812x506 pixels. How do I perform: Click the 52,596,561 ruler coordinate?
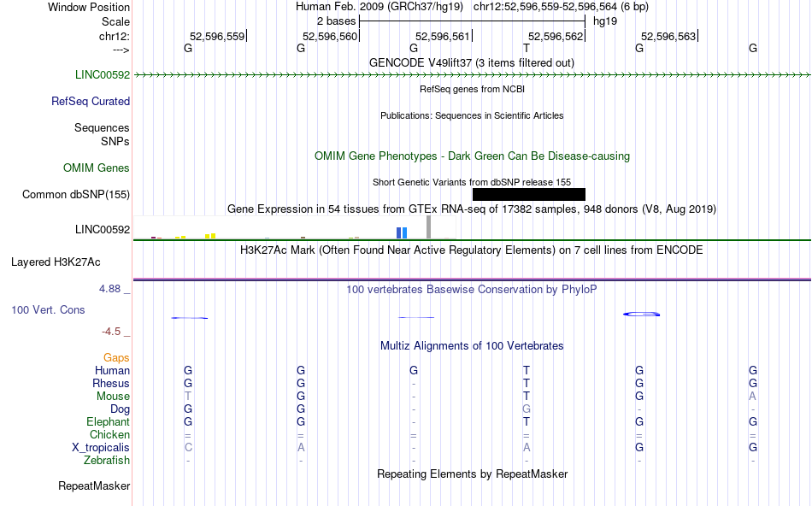443,36
